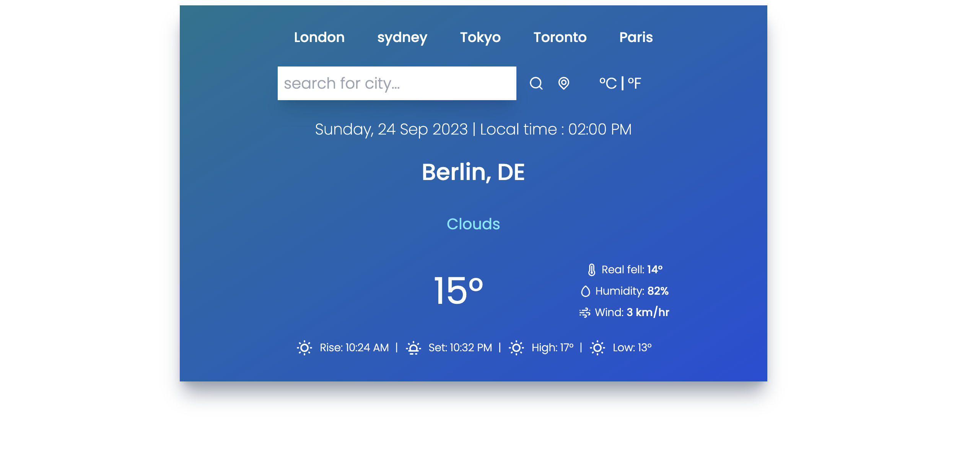Click the sun icon next to Low
980x464 pixels.
[x=597, y=348]
